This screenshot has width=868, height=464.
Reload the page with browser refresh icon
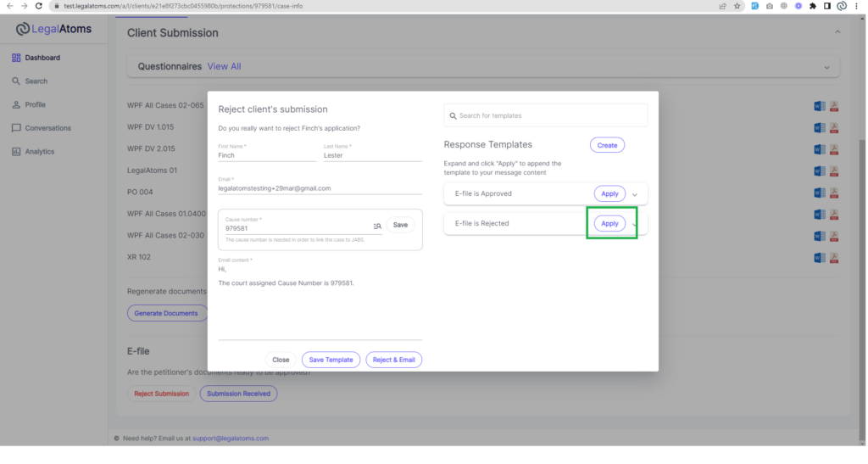point(39,6)
